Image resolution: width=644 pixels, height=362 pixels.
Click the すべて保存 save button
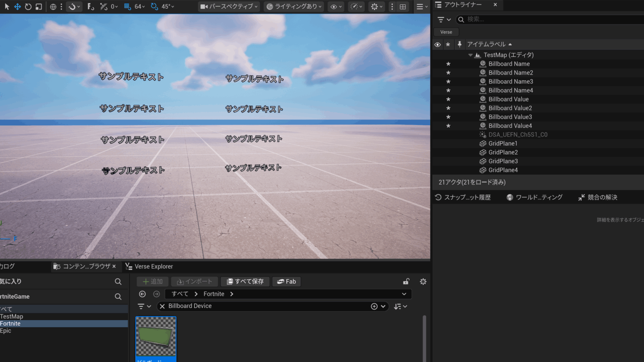[245, 281]
